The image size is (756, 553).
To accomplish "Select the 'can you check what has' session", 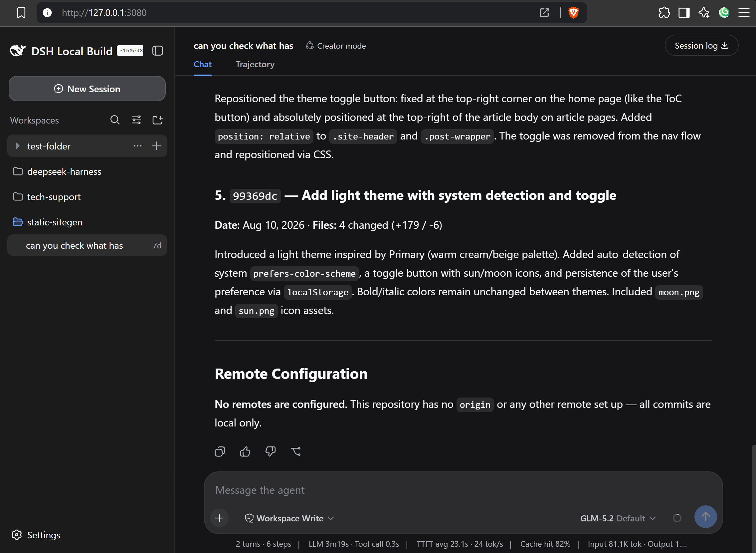I will point(87,245).
